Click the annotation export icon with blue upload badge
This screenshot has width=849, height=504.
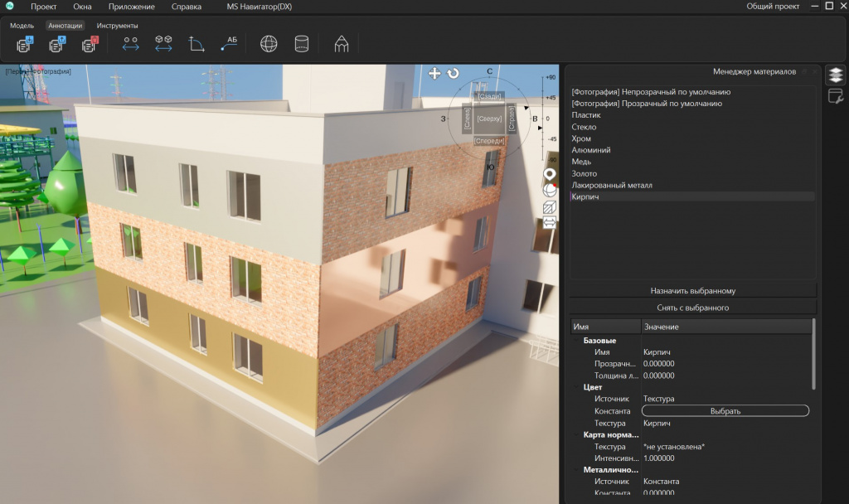57,45
